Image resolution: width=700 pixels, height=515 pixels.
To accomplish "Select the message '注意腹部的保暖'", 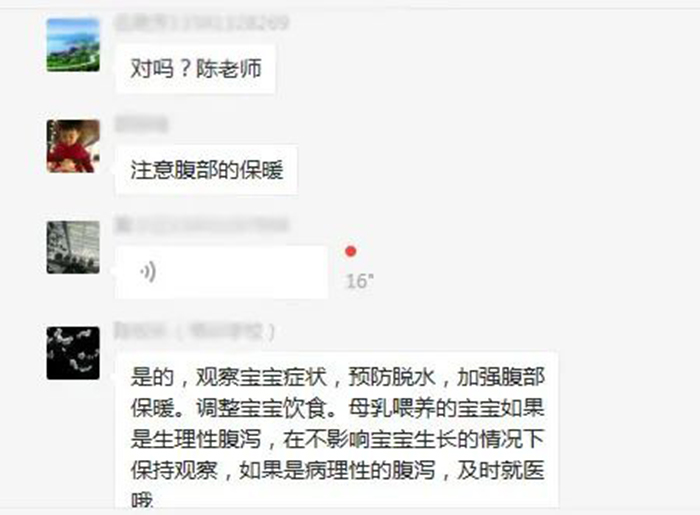I will point(207,170).
